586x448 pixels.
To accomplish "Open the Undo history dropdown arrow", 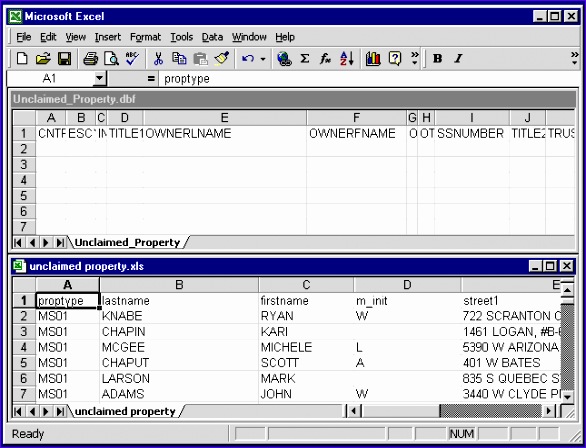I will pos(263,59).
